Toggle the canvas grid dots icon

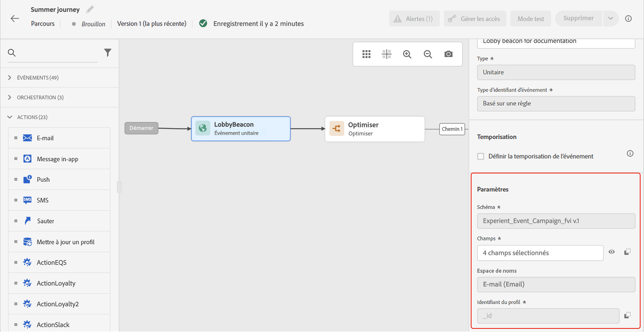366,54
